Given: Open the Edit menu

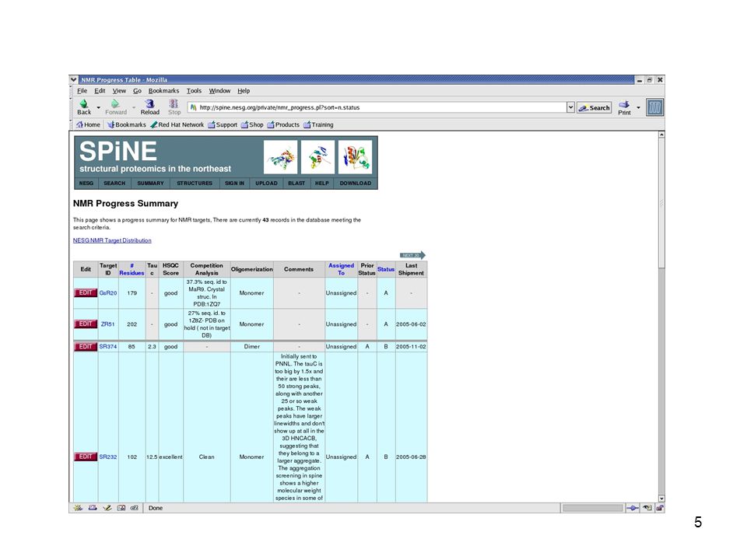Looking at the screenshot, I should 100,91.
